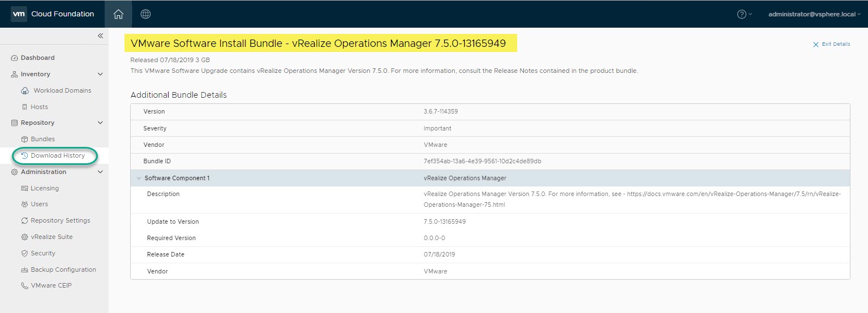Click the globe icon in header
The height and width of the screenshot is (313, 868).
coord(145,14)
